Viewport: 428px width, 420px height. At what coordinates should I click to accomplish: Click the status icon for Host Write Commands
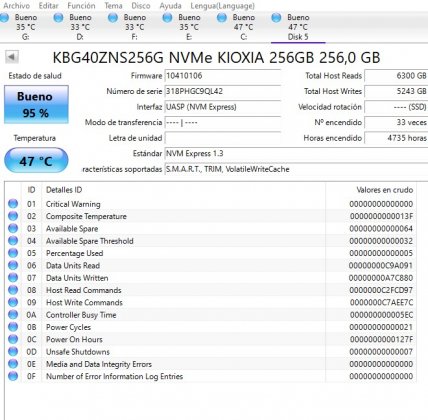[13, 302]
